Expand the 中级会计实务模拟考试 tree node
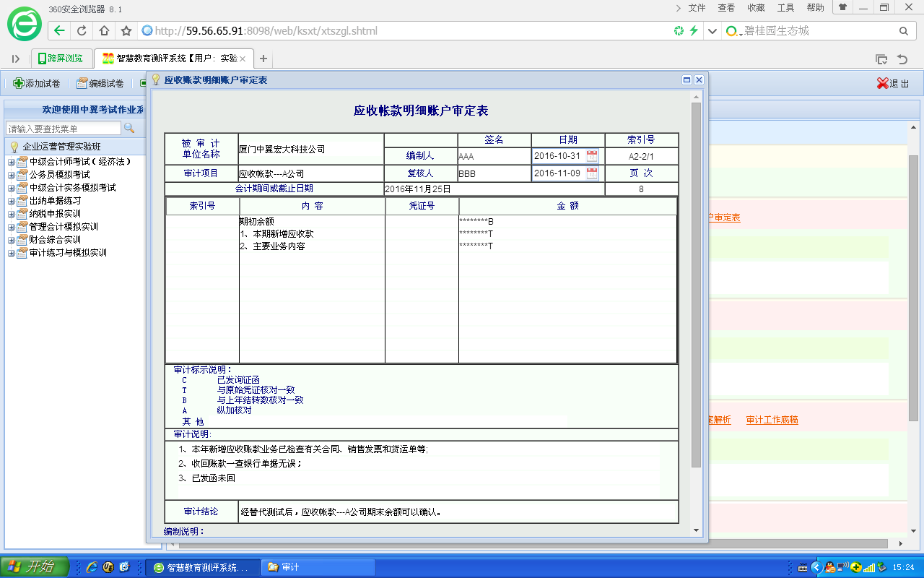This screenshot has width=924, height=578. (11, 188)
